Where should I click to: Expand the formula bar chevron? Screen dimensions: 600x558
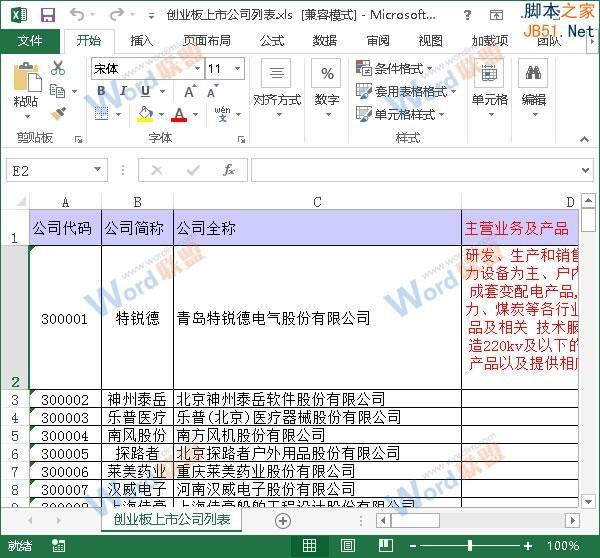click(x=585, y=170)
